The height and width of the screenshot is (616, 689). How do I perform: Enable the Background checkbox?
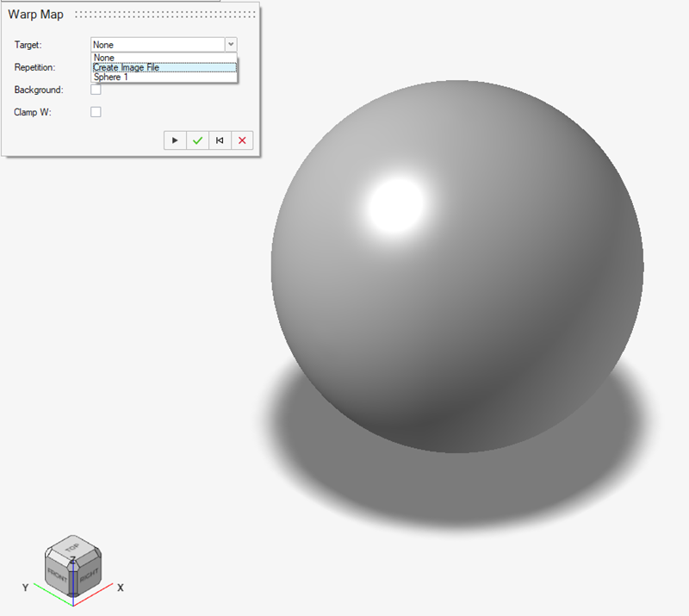point(96,90)
